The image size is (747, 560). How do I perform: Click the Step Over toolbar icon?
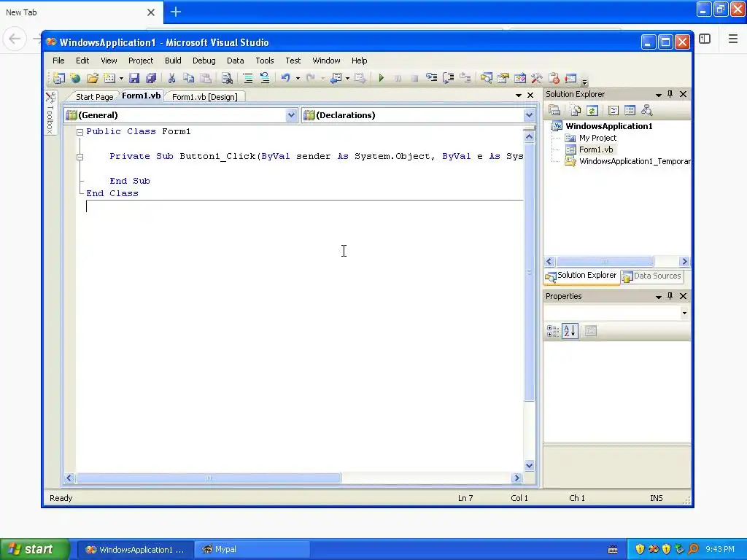[x=449, y=78]
